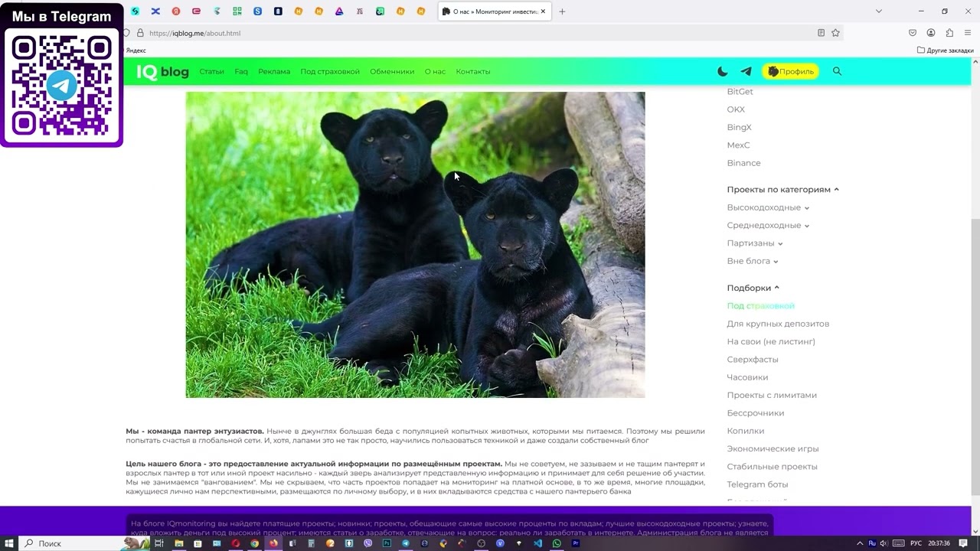Open the highlighted Под страховкой sidebar link
Screen dimensions: 980x551
760,305
